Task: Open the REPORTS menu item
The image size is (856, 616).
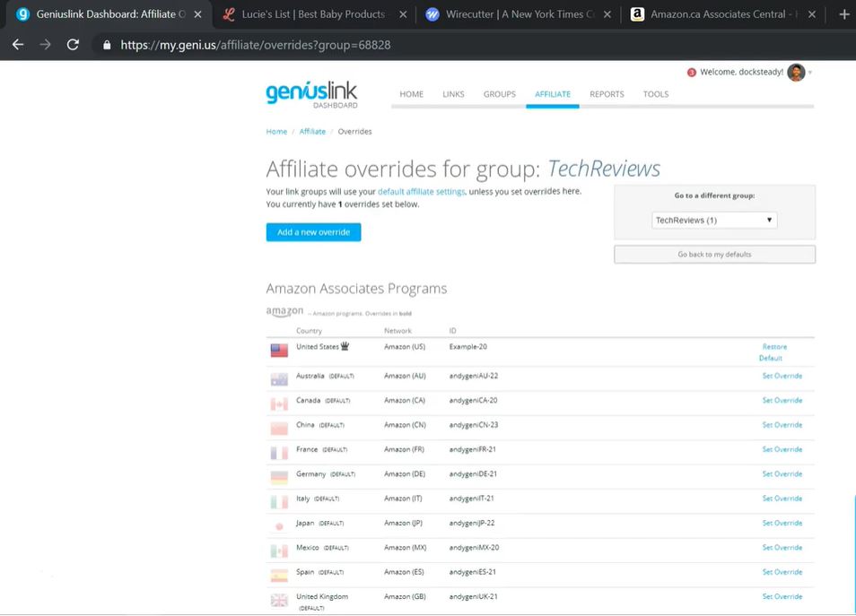Action: pos(607,94)
